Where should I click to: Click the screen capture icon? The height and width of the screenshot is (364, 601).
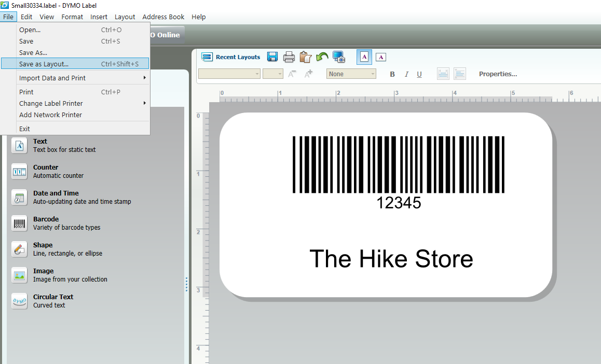coord(339,57)
